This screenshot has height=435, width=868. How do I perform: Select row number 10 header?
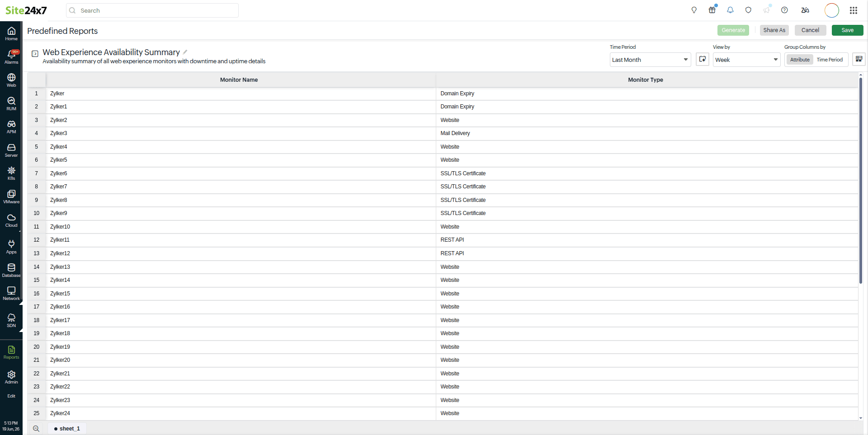tap(37, 213)
